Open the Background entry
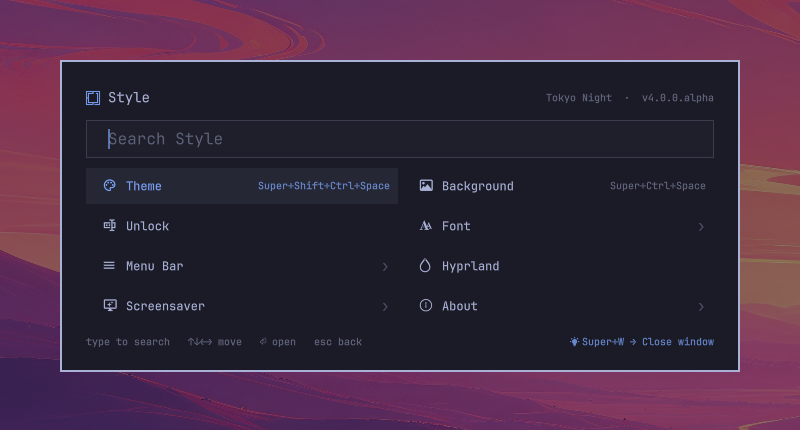The height and width of the screenshot is (430, 800). tap(558, 186)
